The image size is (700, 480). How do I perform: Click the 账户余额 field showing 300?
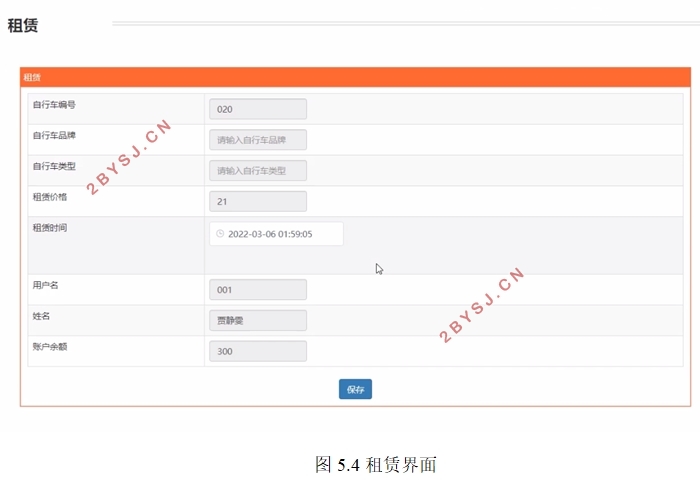click(258, 351)
